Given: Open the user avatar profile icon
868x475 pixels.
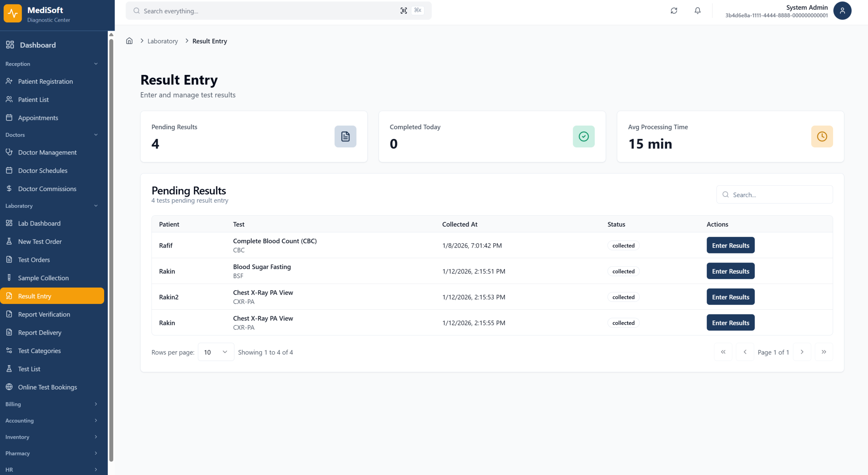Looking at the screenshot, I should (842, 11).
